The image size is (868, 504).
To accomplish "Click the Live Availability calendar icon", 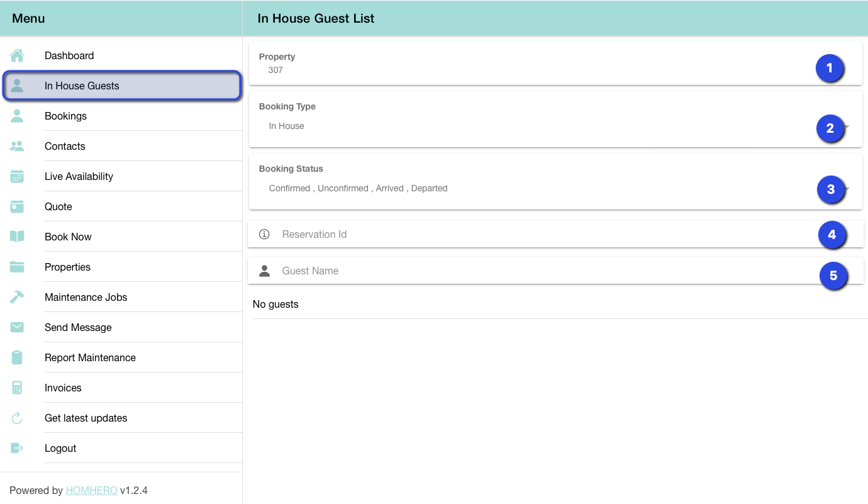I will pos(17,176).
